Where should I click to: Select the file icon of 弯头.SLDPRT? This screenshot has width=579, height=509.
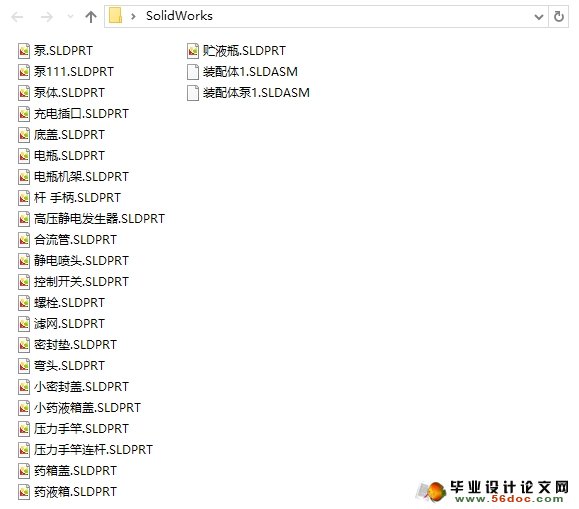click(x=24, y=367)
